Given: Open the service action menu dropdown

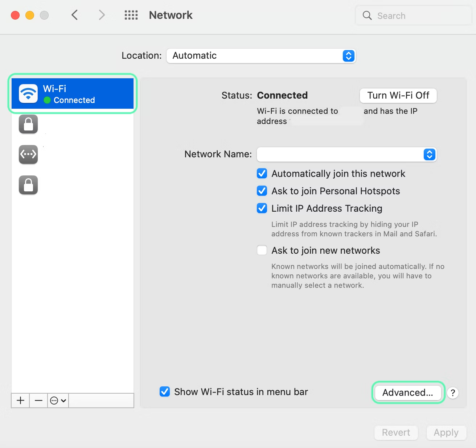Looking at the screenshot, I should tap(57, 401).
